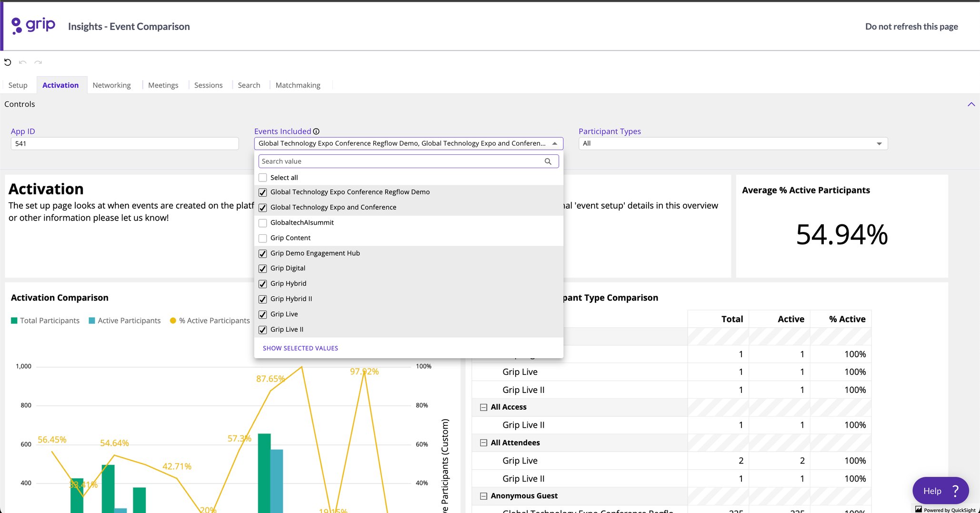
Task: Reset the dashboard with the reset arrow icon
Action: point(8,62)
